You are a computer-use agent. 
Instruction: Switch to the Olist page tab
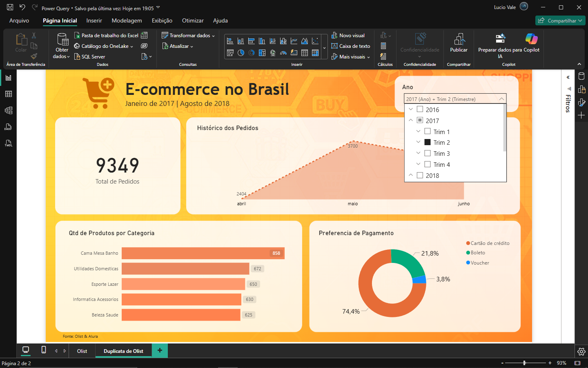coord(82,351)
